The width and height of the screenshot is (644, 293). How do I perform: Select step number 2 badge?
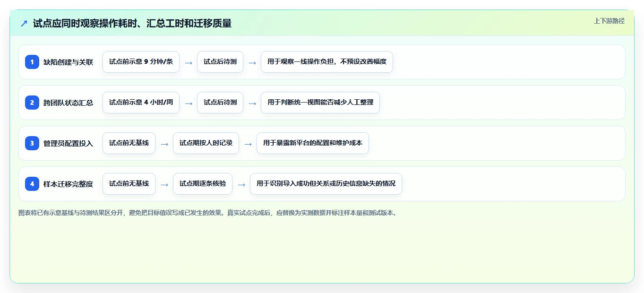tap(32, 103)
